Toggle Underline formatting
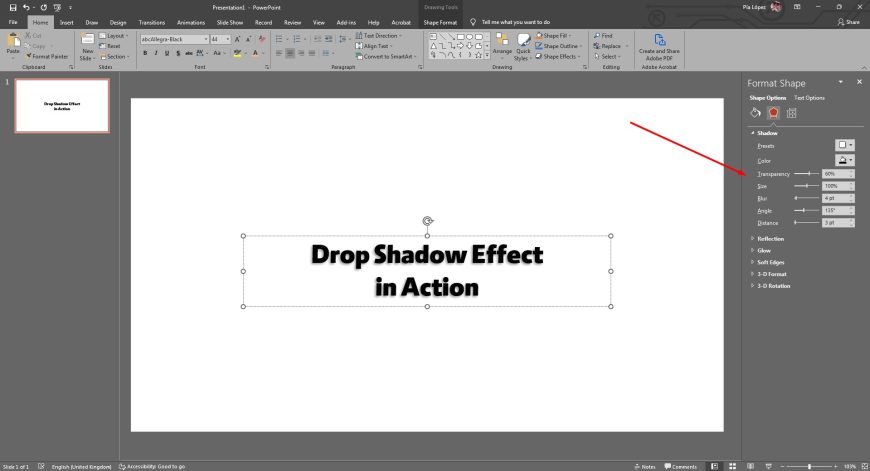Image resolution: width=870 pixels, height=471 pixels. (x=166, y=53)
